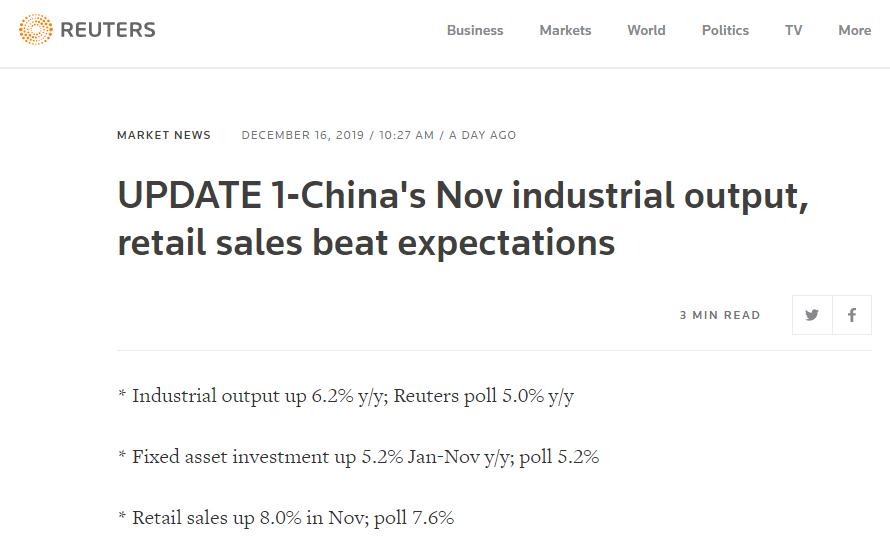Screen dimensions: 890x544
Task: Share article on Twitter
Action: 812,315
